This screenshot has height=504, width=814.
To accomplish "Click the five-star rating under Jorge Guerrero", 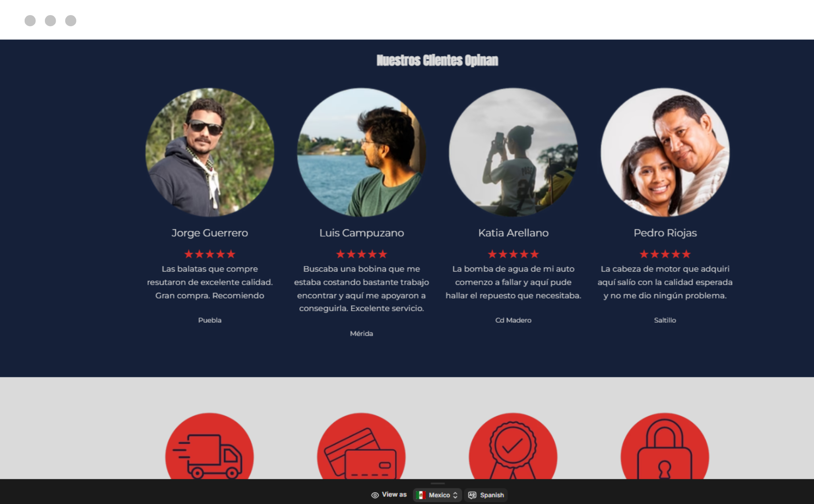I will [x=209, y=254].
